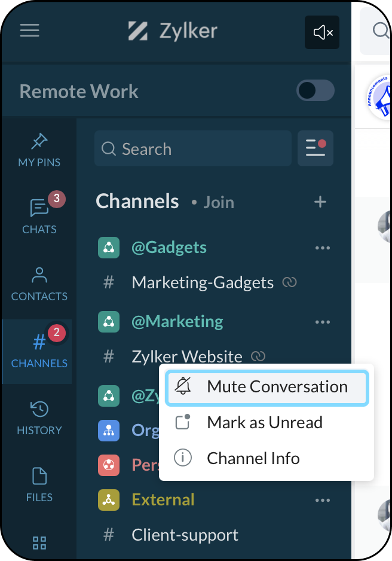Click the @Marketing team icon
Image resolution: width=392 pixels, height=561 pixels.
pyautogui.click(x=109, y=322)
